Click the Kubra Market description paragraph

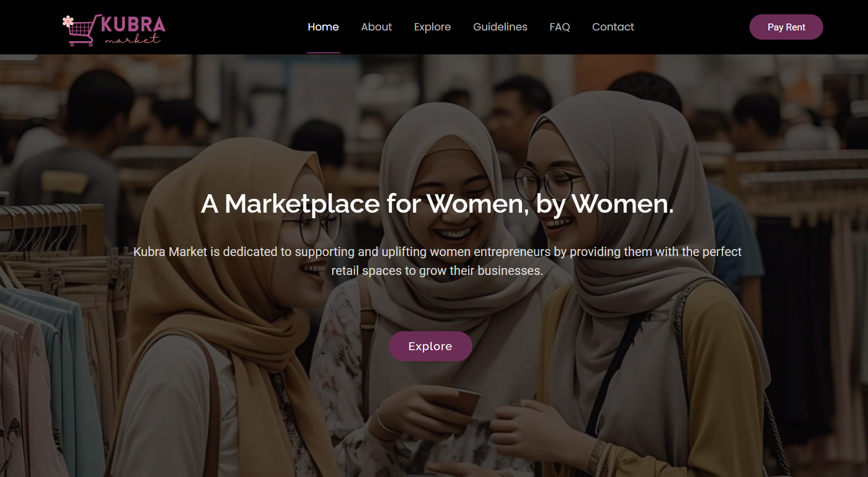(437, 261)
